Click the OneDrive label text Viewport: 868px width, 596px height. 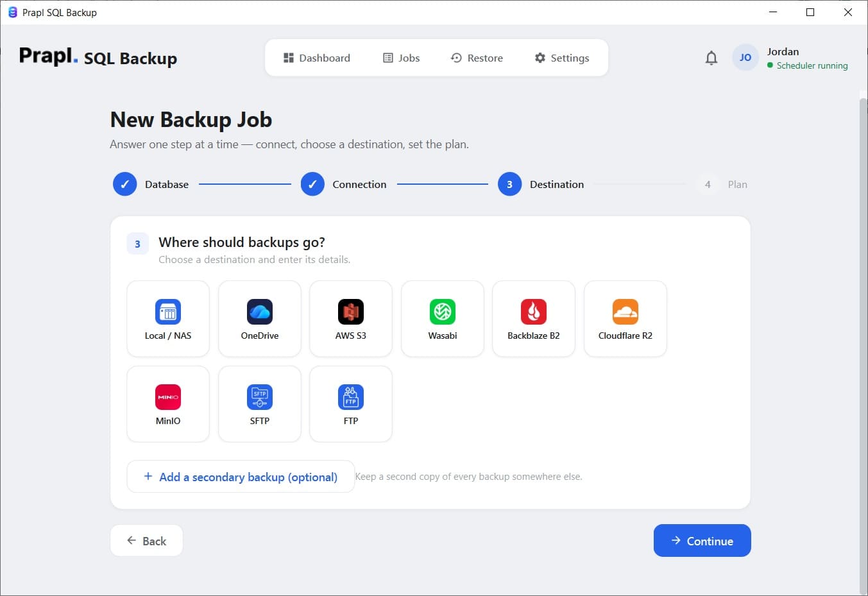(x=260, y=336)
